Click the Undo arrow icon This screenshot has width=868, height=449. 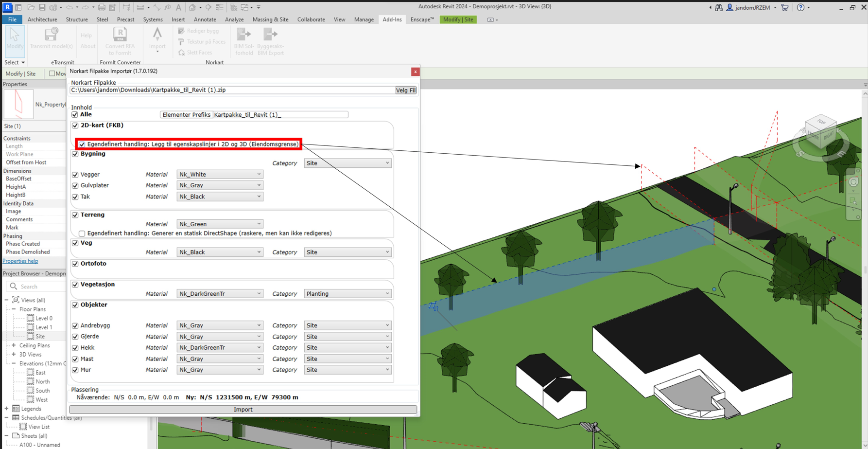tap(69, 7)
